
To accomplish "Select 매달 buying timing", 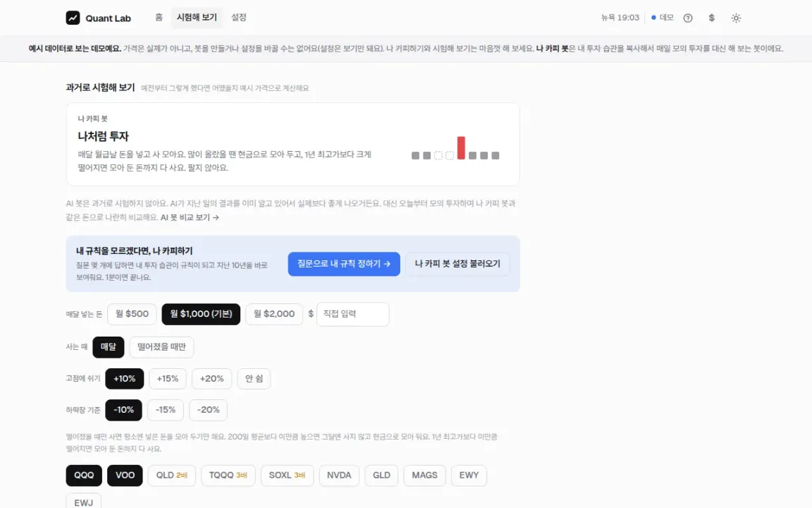I will point(109,347).
